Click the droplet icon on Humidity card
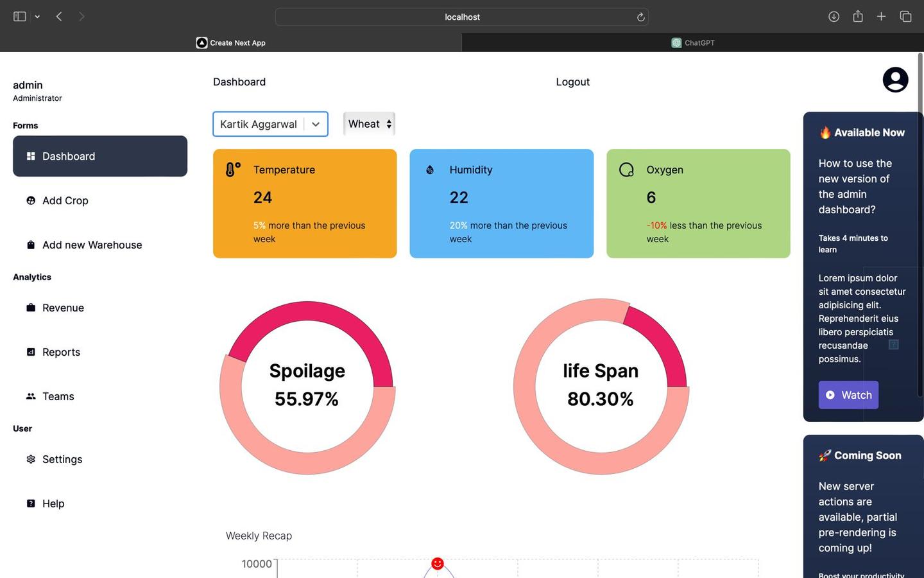 [430, 170]
